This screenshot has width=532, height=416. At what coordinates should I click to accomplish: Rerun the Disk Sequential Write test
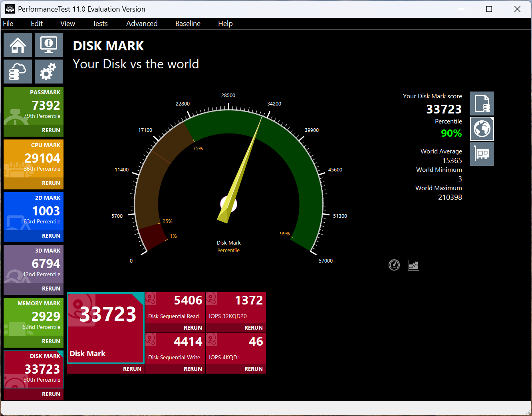tap(193, 369)
